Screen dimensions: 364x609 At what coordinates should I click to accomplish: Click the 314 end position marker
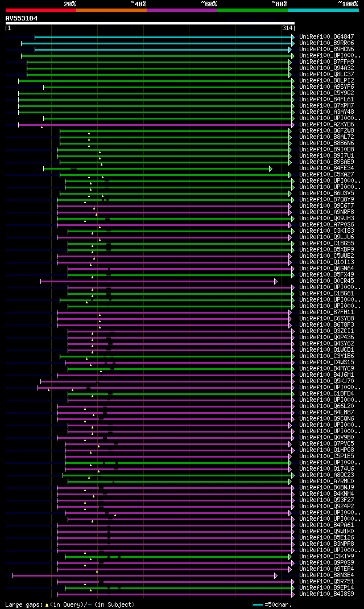pos(288,28)
